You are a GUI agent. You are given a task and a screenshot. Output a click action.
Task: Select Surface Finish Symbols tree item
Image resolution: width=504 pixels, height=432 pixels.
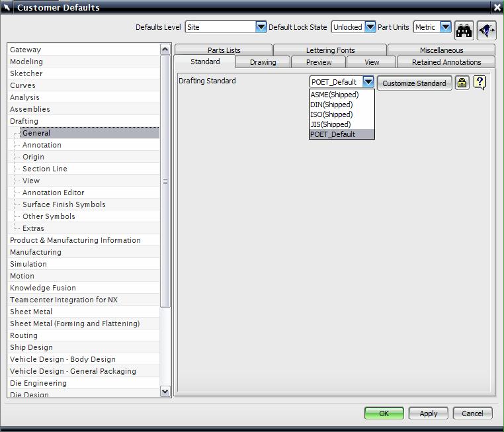click(x=64, y=204)
